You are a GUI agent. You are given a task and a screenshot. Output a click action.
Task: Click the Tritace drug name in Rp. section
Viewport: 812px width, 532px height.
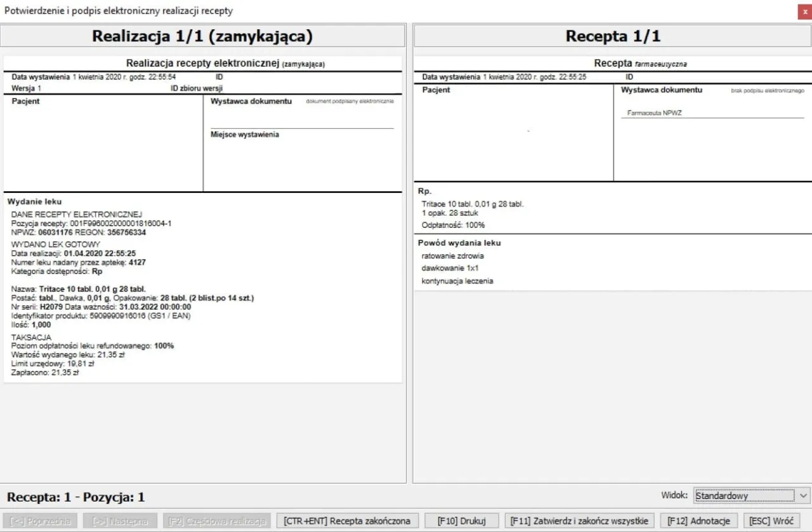pyautogui.click(x=473, y=204)
